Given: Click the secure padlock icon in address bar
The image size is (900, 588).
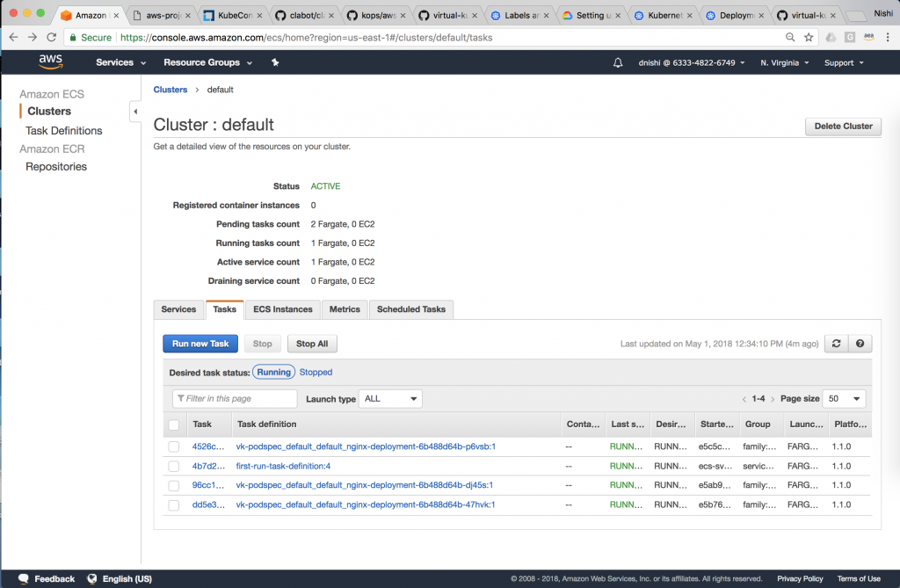Looking at the screenshot, I should (73, 37).
